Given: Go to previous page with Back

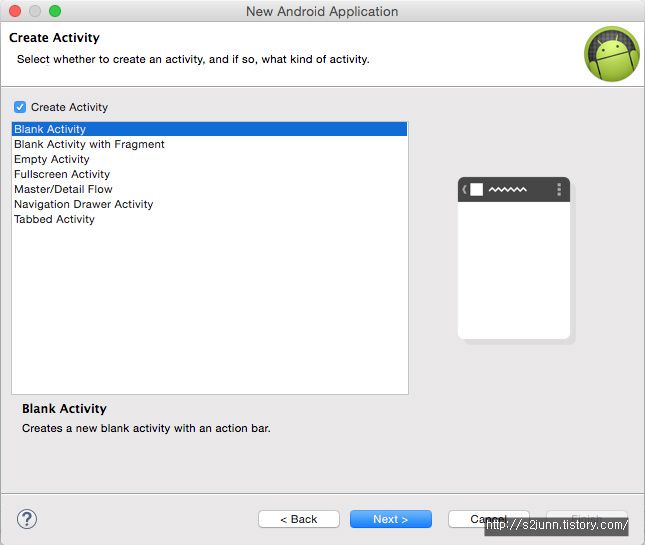Looking at the screenshot, I should coord(299,519).
